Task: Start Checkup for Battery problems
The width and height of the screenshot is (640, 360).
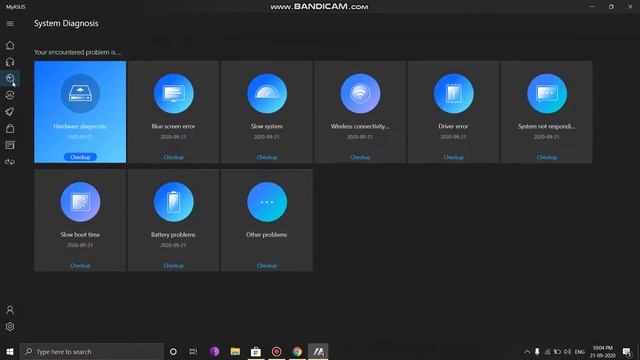Action: [173, 266]
